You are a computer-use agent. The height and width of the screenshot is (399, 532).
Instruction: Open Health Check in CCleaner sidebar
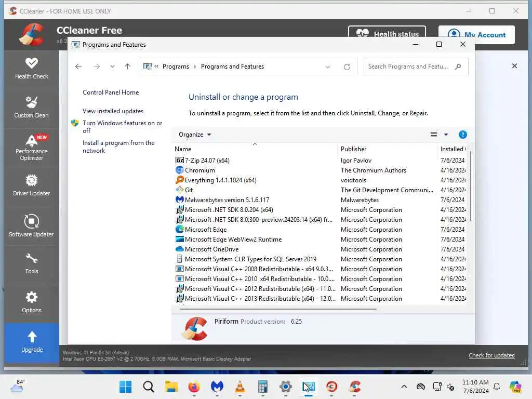32,69
